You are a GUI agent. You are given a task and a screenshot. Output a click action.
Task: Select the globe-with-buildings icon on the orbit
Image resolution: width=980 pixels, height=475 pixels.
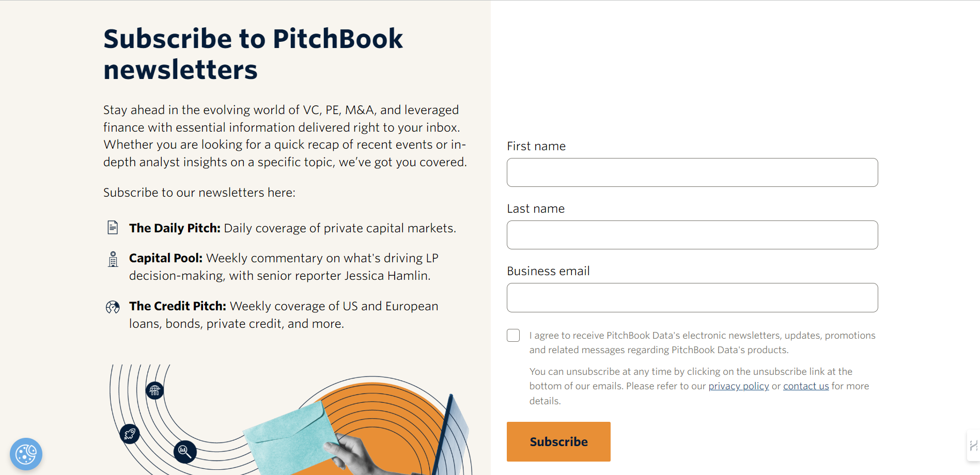point(154,391)
